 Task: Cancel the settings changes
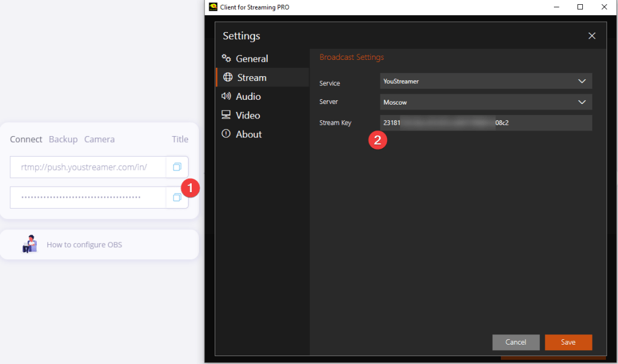(x=516, y=342)
